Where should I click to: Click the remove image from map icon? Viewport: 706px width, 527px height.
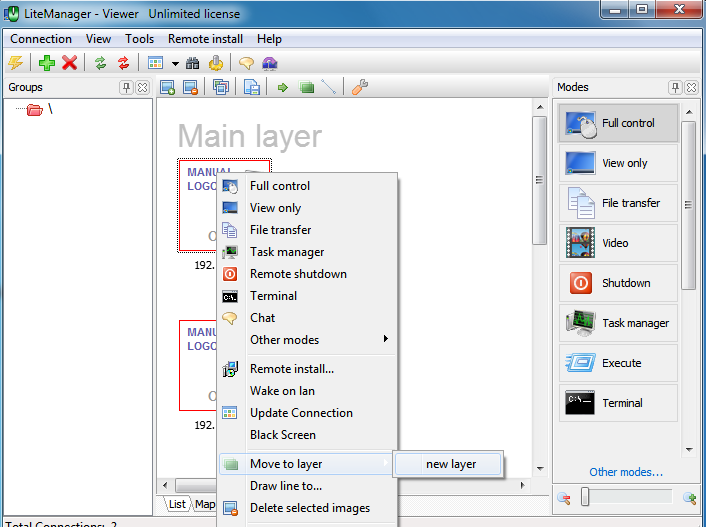pyautogui.click(x=190, y=87)
